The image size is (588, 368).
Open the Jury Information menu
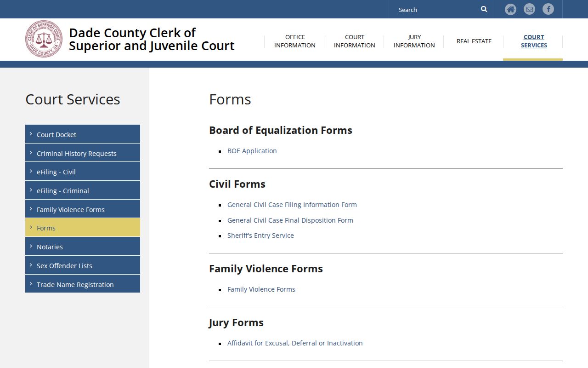[x=414, y=41]
